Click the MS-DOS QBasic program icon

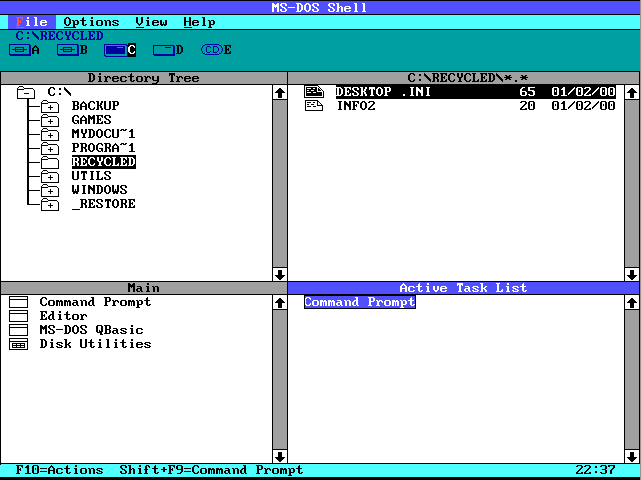pyautogui.click(x=18, y=330)
